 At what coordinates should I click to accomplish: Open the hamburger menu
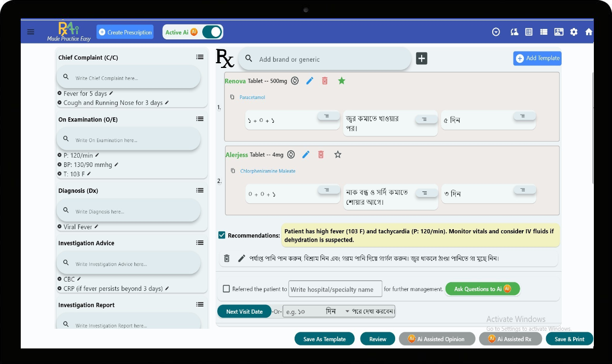click(x=31, y=32)
